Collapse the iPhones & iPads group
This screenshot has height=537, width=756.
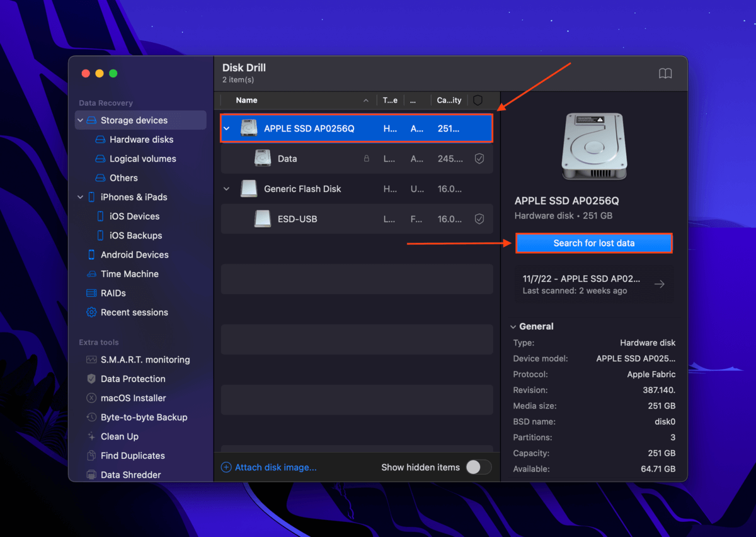pos(80,197)
